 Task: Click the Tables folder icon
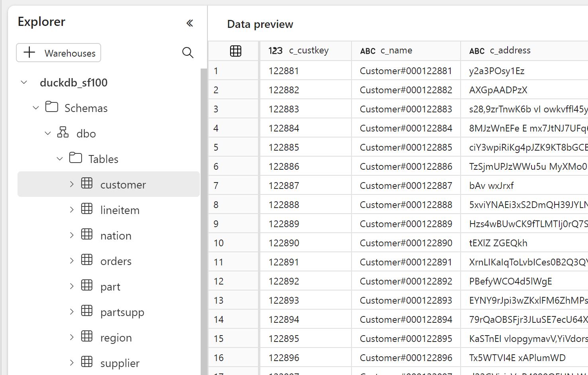pos(75,158)
